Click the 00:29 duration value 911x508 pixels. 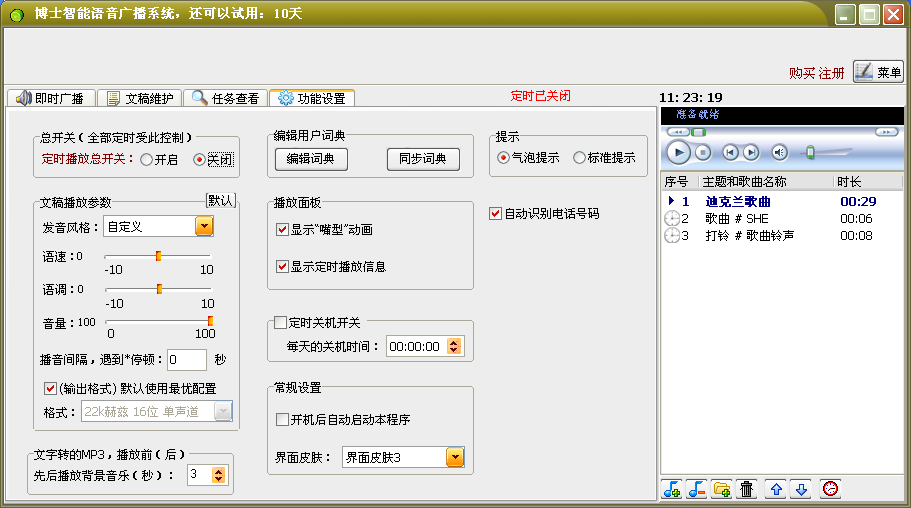pos(858,202)
